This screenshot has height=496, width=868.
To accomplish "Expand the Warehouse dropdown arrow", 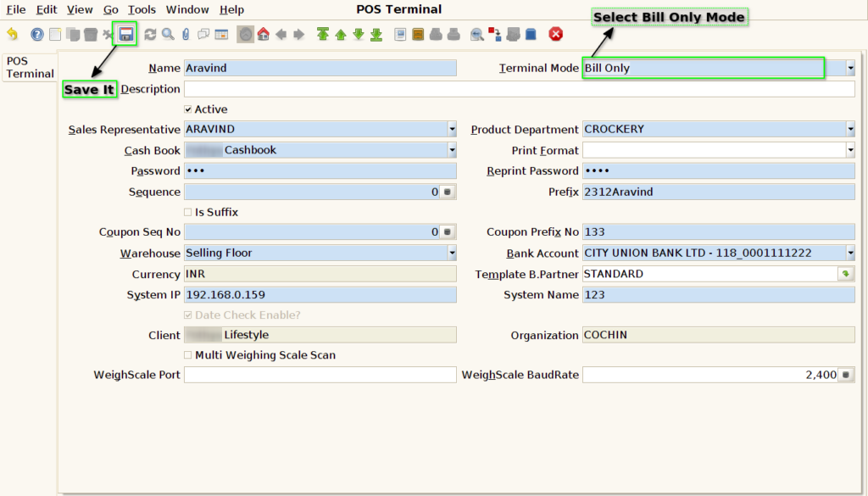I will click(x=453, y=253).
